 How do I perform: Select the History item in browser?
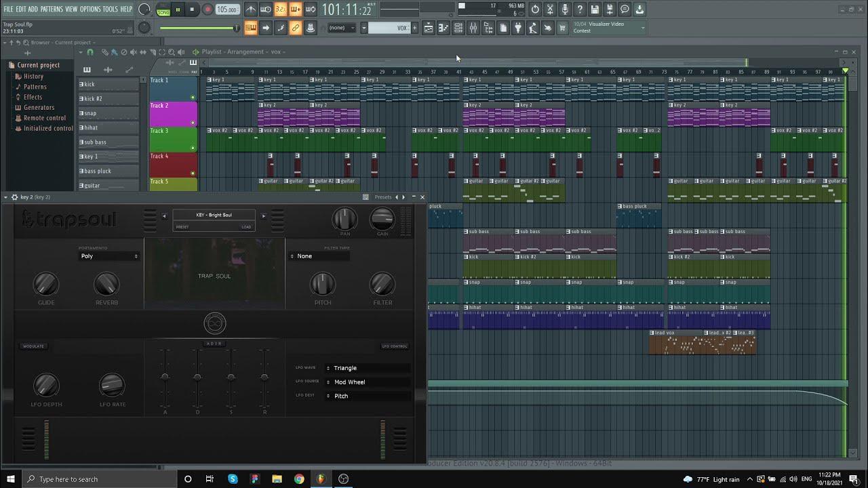pos(33,77)
